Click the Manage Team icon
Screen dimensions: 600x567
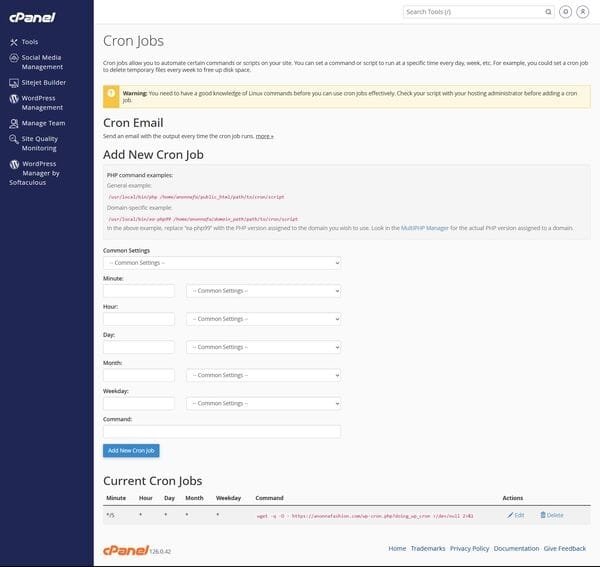14,123
